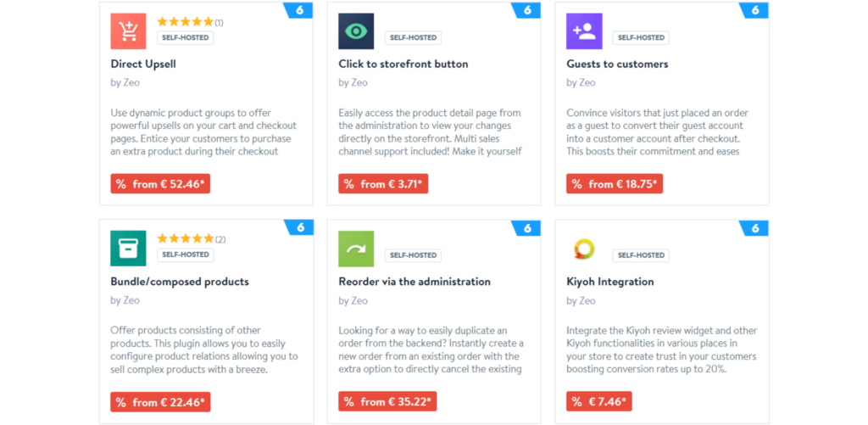Click the blue version 6 badge on Direct Upsell
The width and height of the screenshot is (868, 425).
point(299,10)
